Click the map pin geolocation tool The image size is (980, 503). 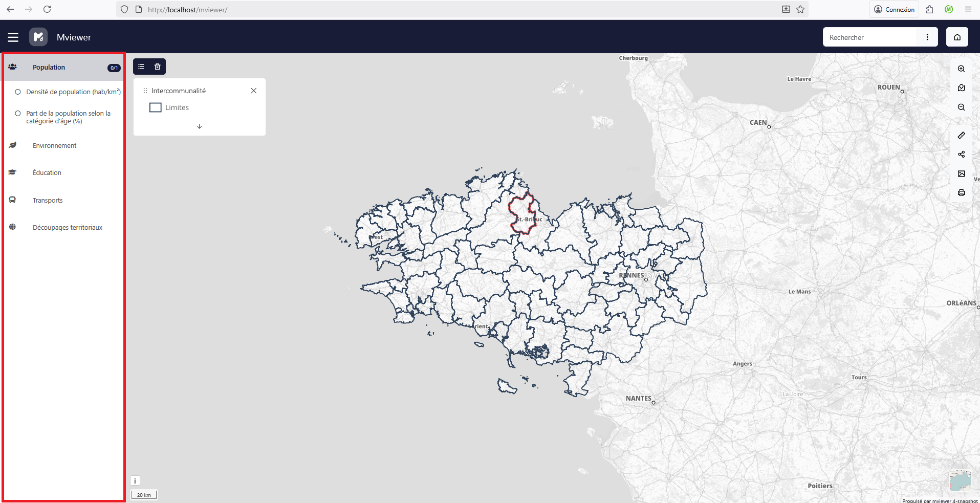[961, 88]
